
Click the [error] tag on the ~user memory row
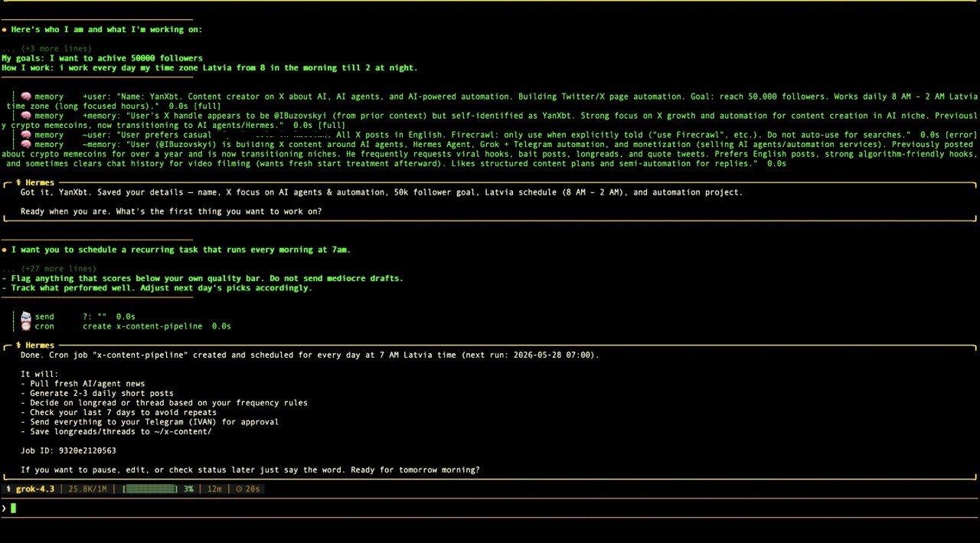(962, 135)
